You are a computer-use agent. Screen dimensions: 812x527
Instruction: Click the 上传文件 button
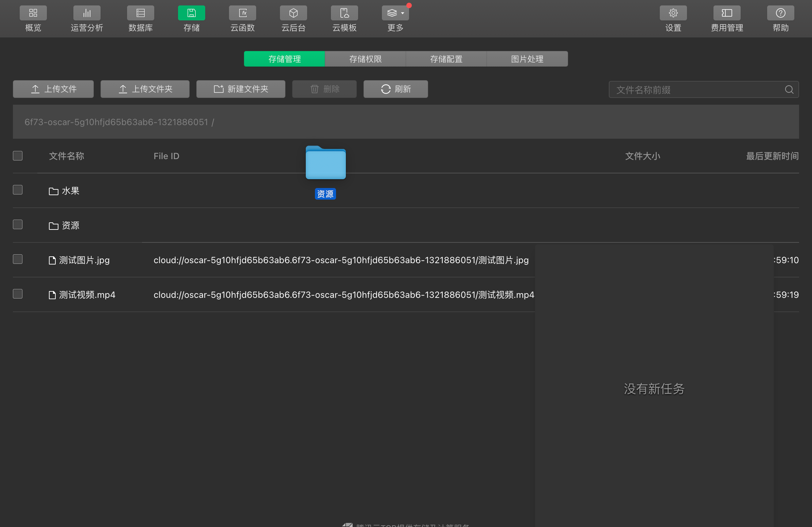[x=53, y=89]
